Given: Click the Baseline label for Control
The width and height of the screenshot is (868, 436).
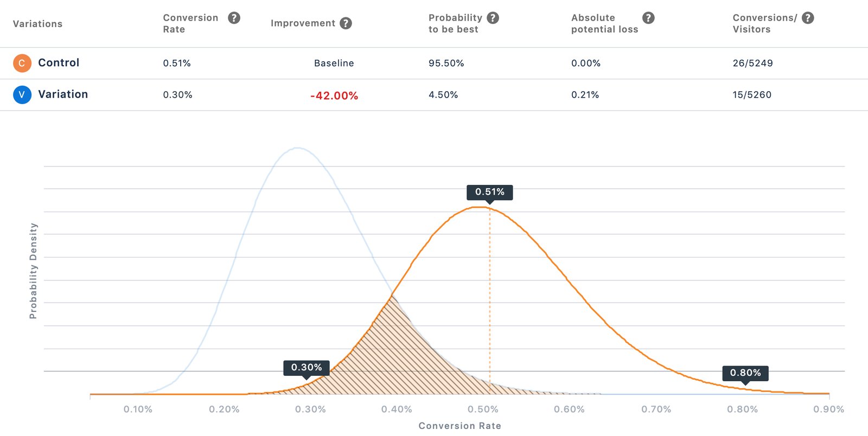Looking at the screenshot, I should tap(334, 63).
